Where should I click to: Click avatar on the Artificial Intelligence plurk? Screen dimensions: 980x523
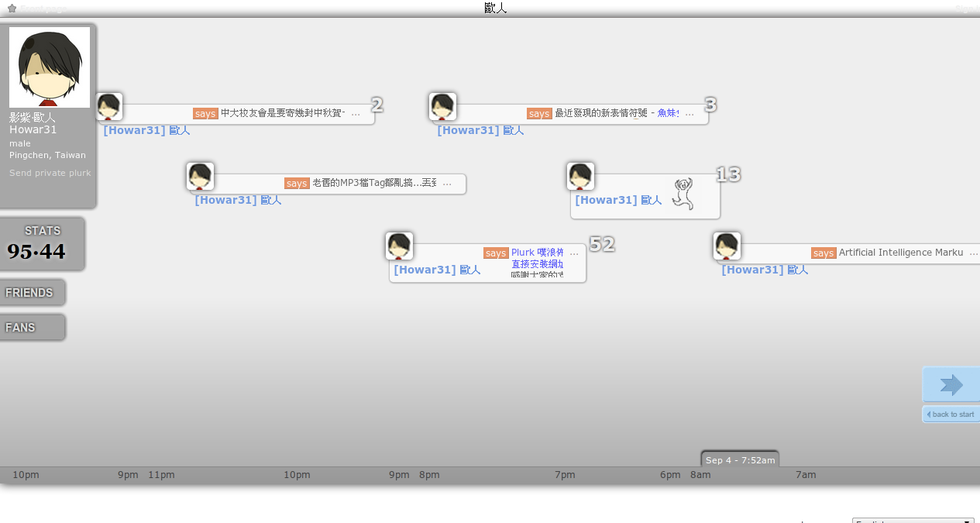click(x=727, y=246)
